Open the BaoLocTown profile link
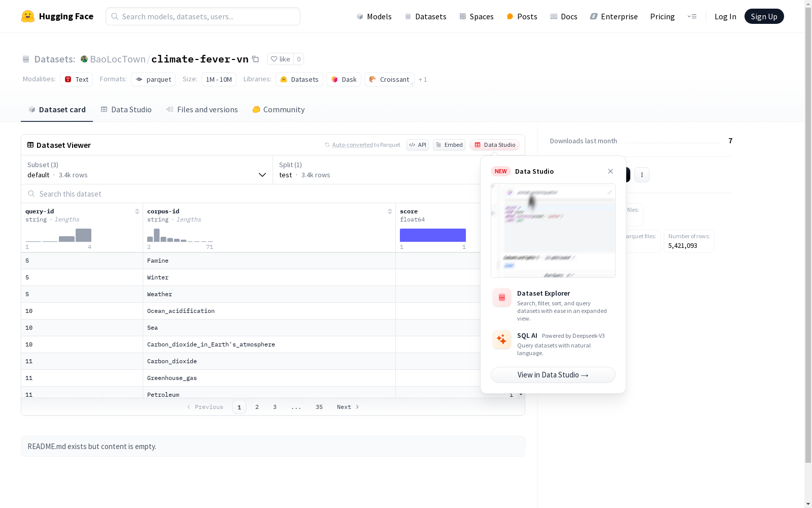Viewport: 812px width, 508px height. tap(118, 59)
